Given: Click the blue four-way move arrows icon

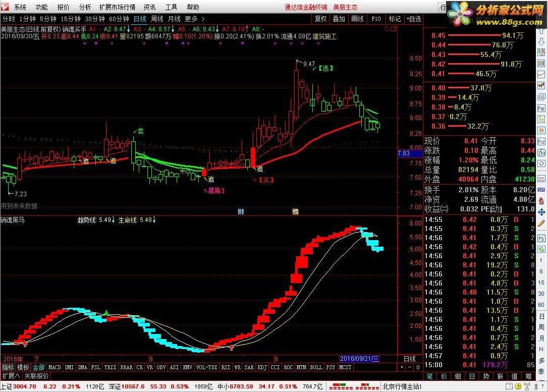Looking at the screenshot, I should [541, 212].
